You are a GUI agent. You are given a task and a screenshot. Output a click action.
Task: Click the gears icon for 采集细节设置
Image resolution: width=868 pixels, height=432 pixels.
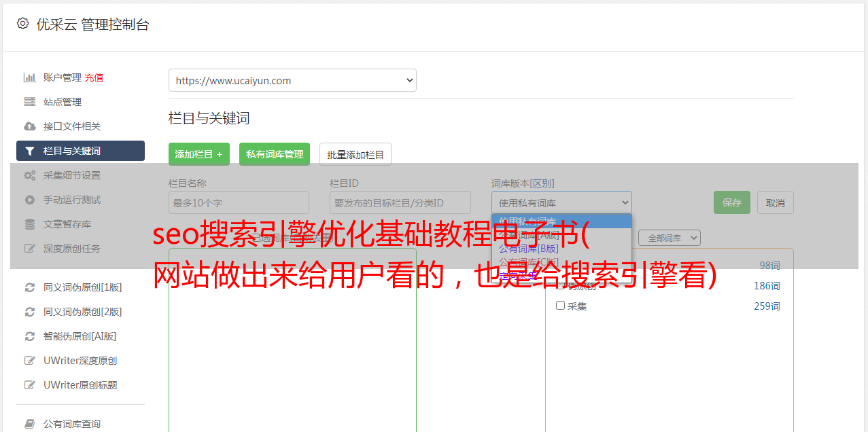pos(29,175)
